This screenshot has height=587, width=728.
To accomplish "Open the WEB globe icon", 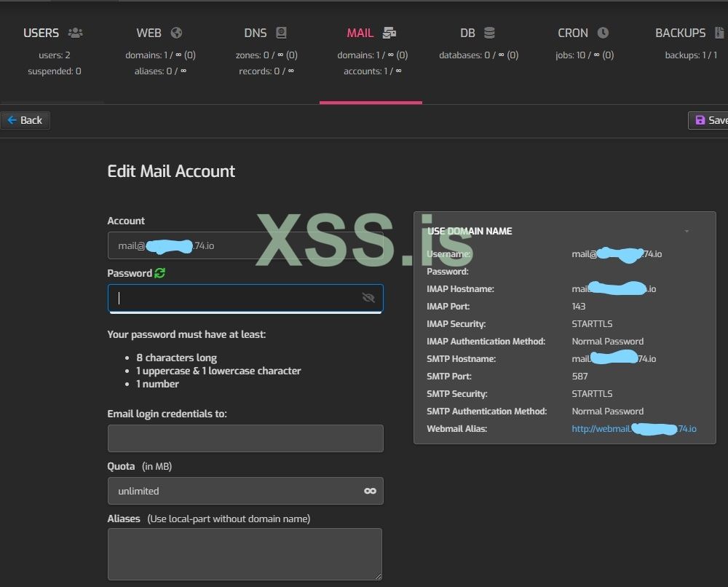I will pyautogui.click(x=176, y=33).
